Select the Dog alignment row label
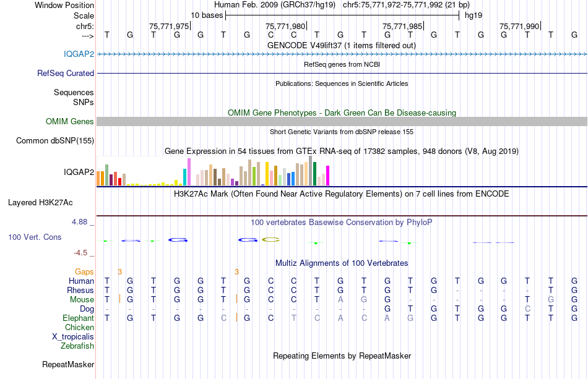588x379 pixels. point(87,309)
